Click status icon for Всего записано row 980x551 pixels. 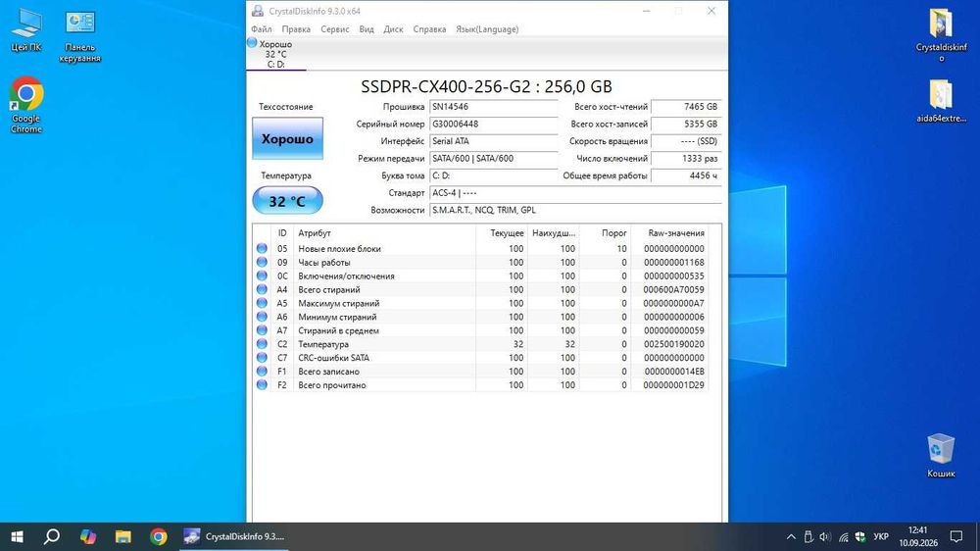click(x=262, y=372)
